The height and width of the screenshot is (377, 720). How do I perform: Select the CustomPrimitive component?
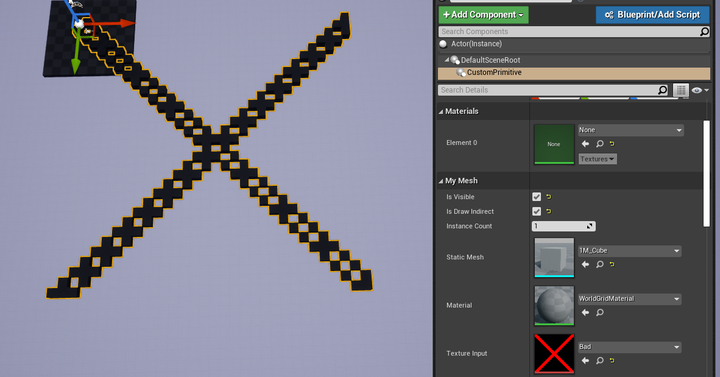click(574, 73)
